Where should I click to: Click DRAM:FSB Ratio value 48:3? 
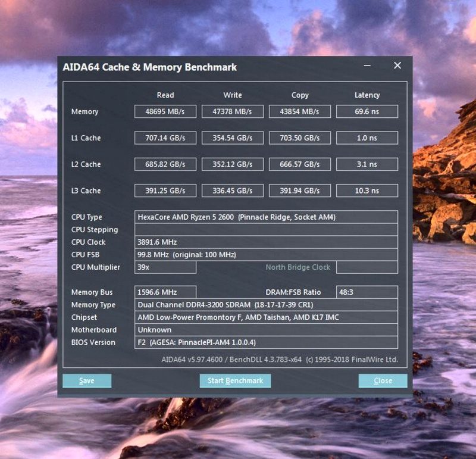tap(367, 292)
